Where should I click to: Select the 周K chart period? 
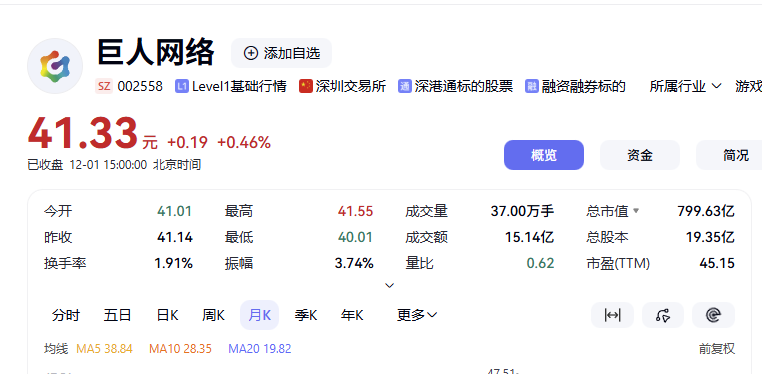point(213,315)
